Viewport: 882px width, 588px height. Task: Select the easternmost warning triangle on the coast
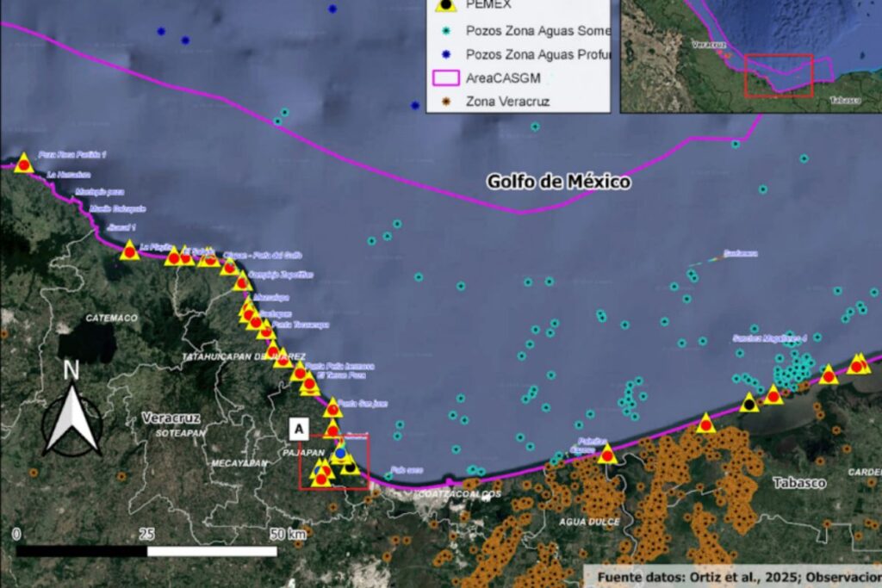pyautogui.click(x=858, y=364)
